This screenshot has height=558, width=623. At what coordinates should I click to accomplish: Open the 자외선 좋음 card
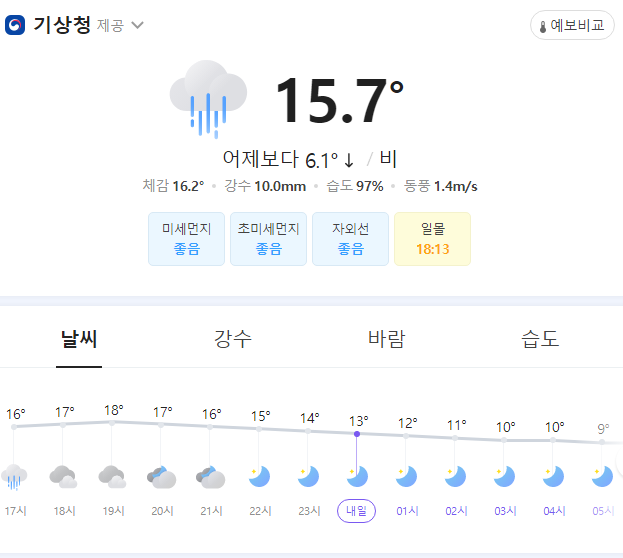pyautogui.click(x=350, y=239)
